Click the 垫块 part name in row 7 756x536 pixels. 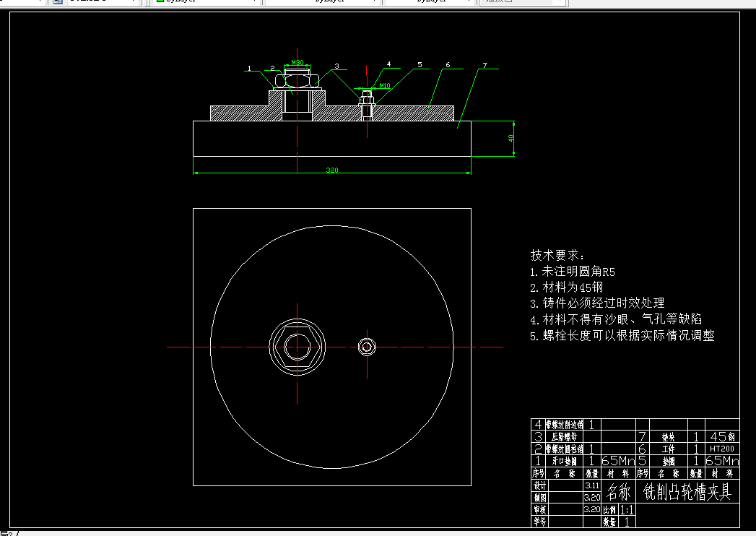pos(668,437)
